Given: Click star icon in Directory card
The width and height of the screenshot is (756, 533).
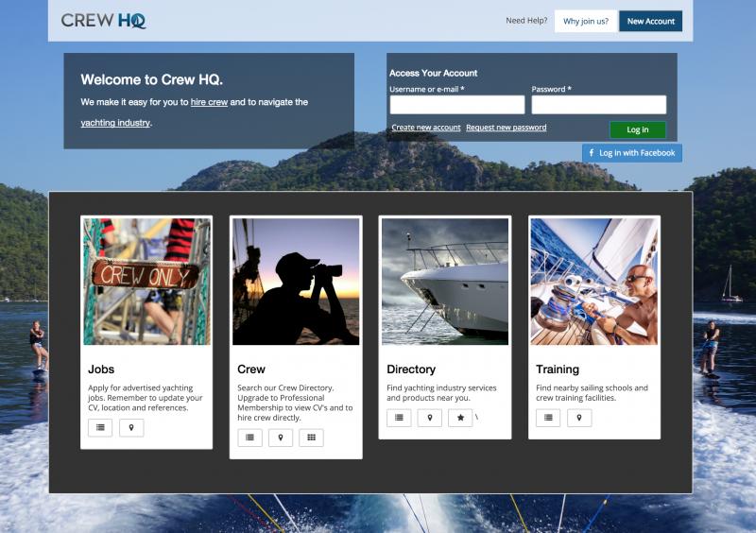Looking at the screenshot, I should (460, 418).
